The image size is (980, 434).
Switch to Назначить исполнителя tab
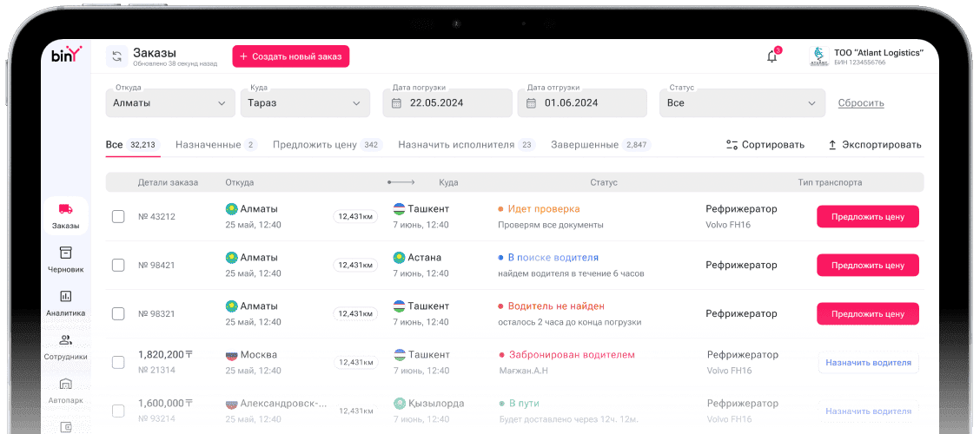coord(467,145)
